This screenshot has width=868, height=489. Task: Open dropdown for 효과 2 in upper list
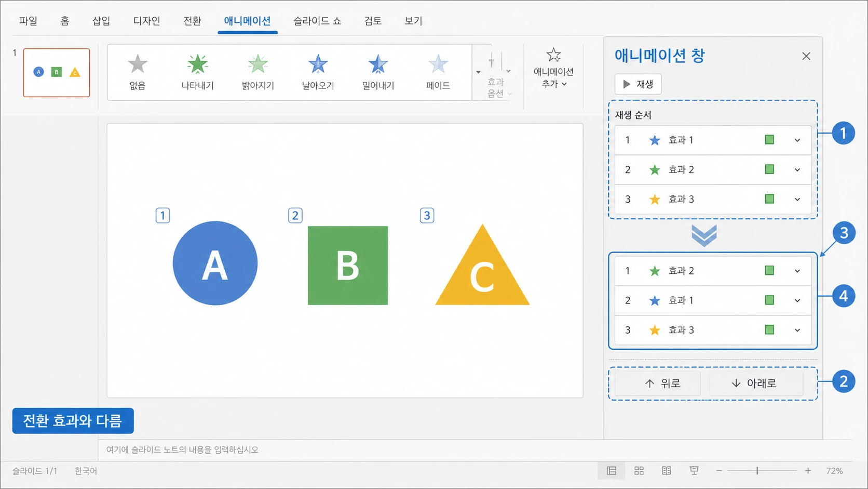[x=797, y=170]
